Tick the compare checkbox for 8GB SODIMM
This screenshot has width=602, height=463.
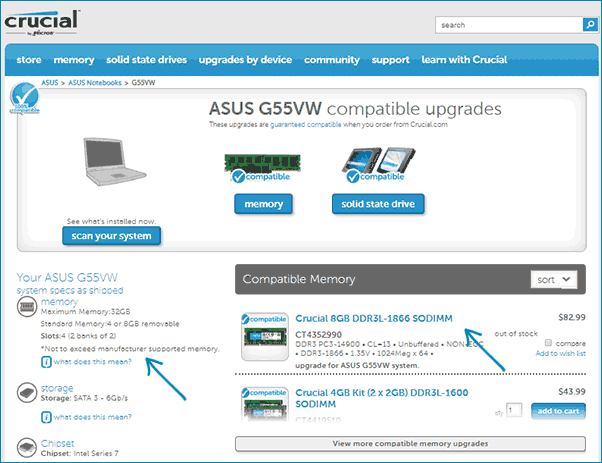(x=548, y=342)
